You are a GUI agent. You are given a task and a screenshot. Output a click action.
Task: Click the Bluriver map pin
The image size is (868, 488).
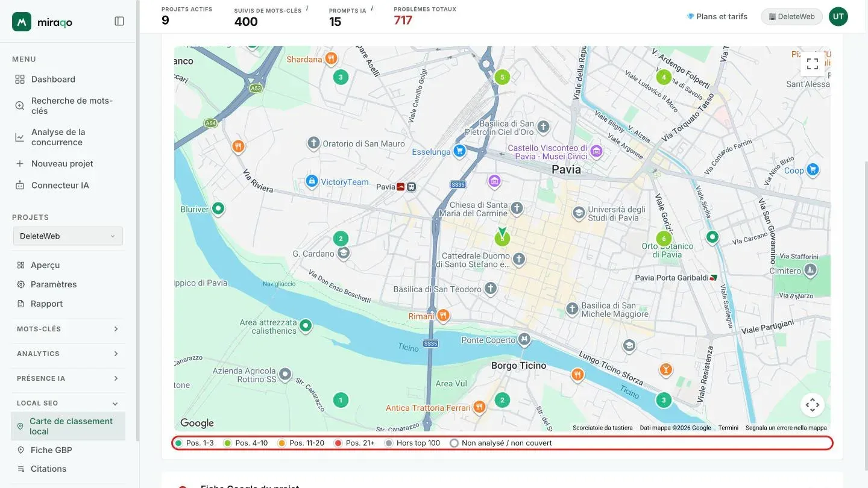[x=218, y=208]
